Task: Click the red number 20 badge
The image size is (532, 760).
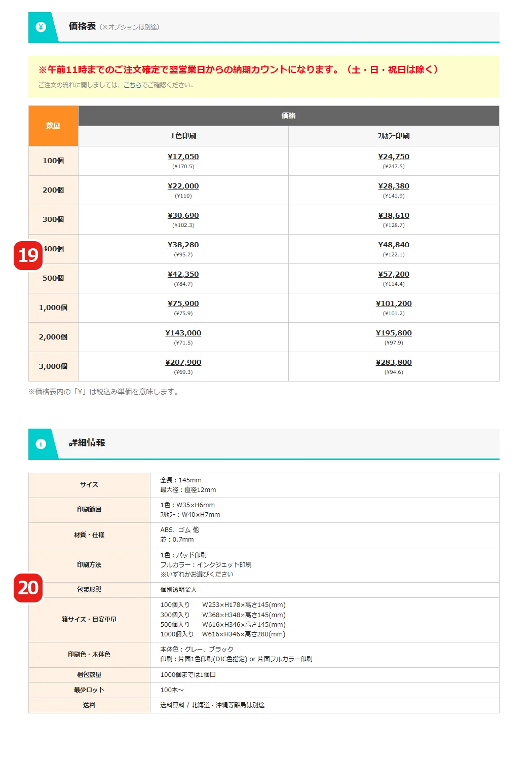Action: click(x=28, y=588)
